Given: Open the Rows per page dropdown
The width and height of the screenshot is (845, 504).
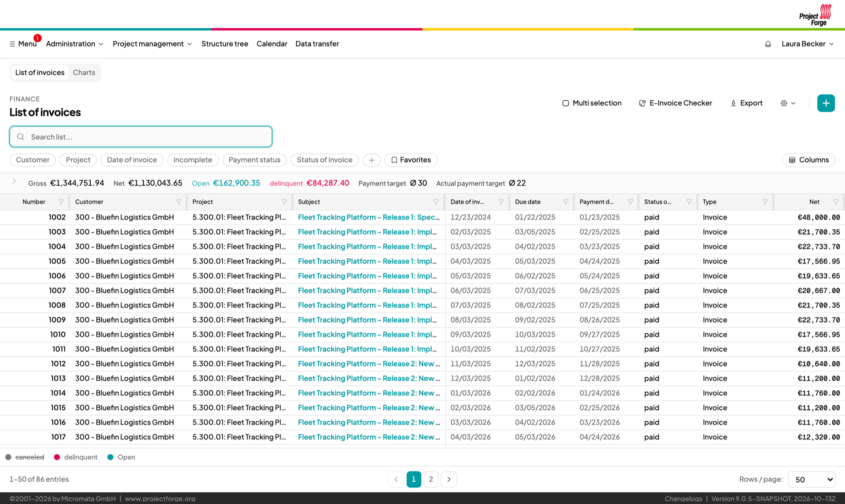Looking at the screenshot, I should point(812,479).
